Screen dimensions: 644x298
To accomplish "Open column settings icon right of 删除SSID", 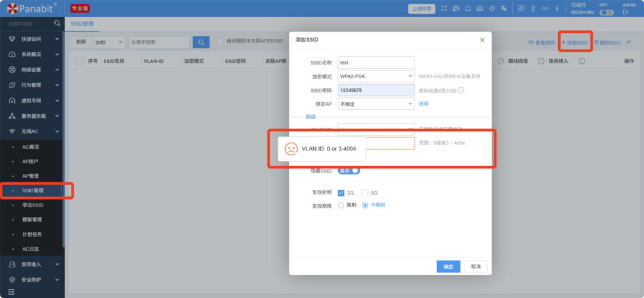I will [x=629, y=42].
